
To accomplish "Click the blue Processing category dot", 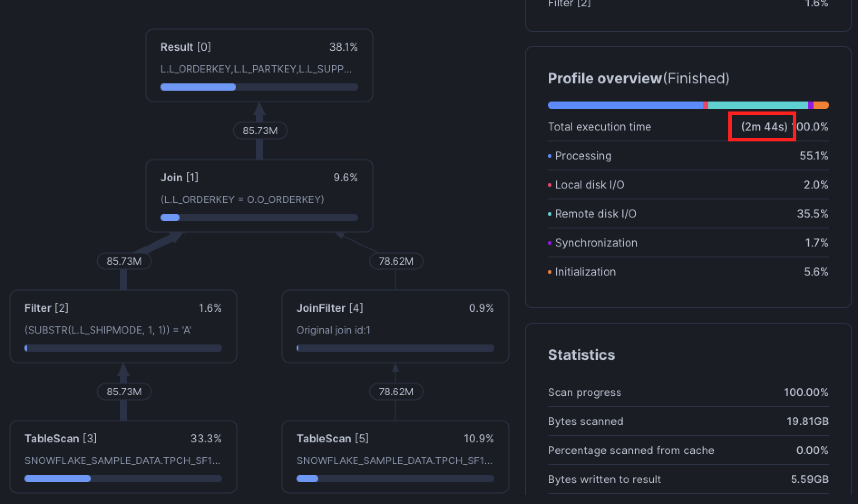I will [550, 156].
